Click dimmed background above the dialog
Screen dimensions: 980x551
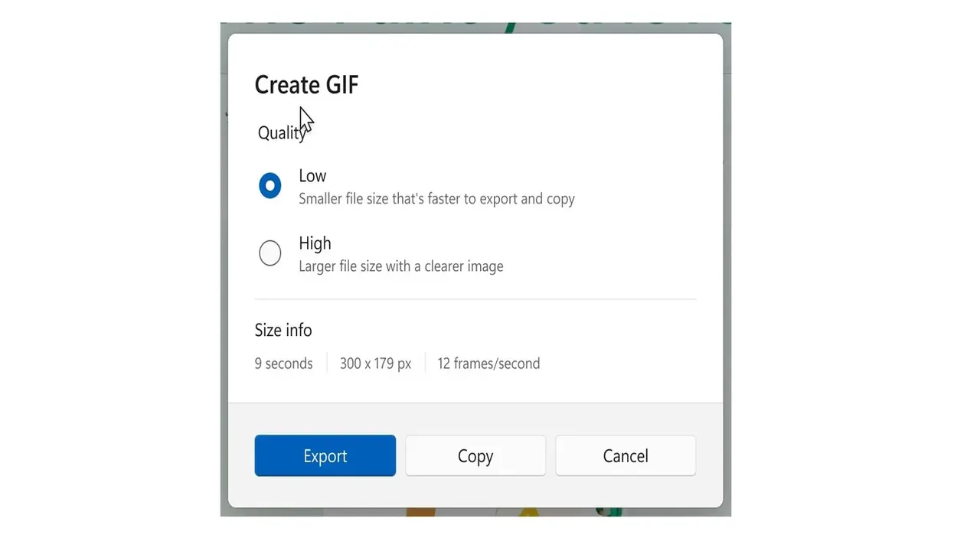pos(475,27)
